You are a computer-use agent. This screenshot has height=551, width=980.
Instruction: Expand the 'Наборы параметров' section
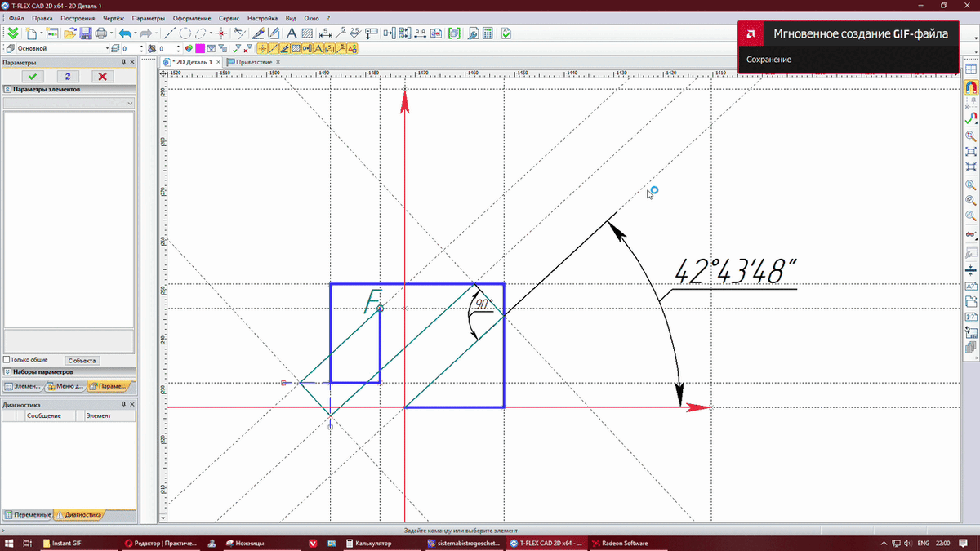(x=7, y=371)
